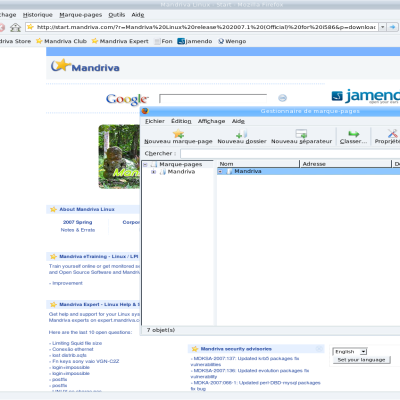Open the Fon bookmark
The height and width of the screenshot is (400, 400).
coord(163,41)
